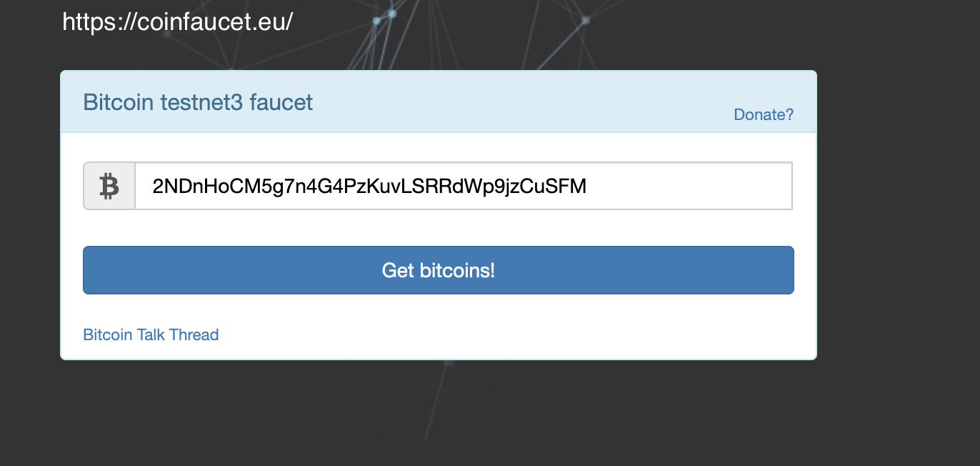
Task: Click inside the testnet address input field
Action: click(464, 186)
